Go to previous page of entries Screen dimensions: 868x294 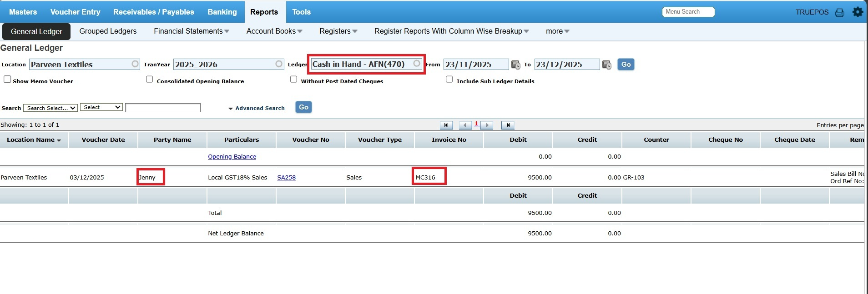coord(465,125)
